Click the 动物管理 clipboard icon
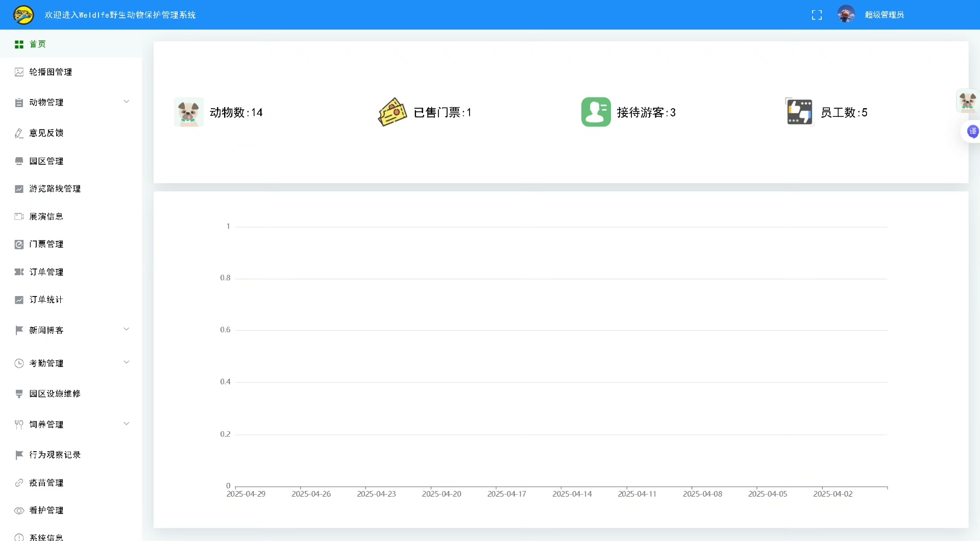 (19, 103)
